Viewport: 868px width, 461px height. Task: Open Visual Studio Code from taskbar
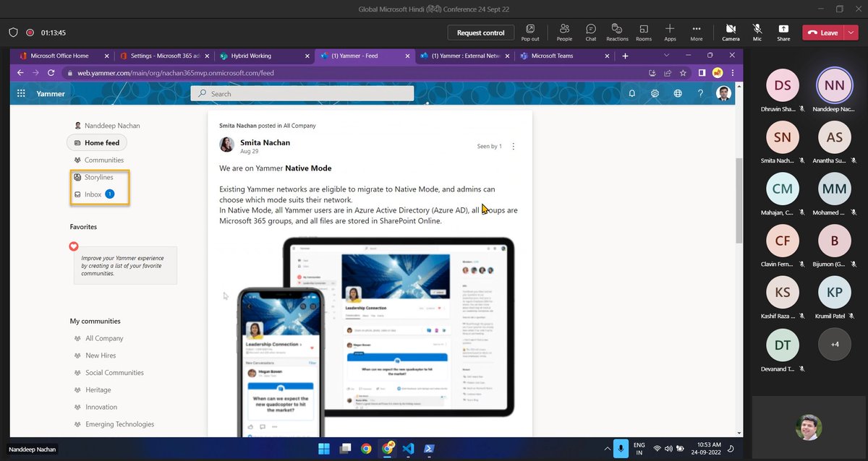[409, 449]
